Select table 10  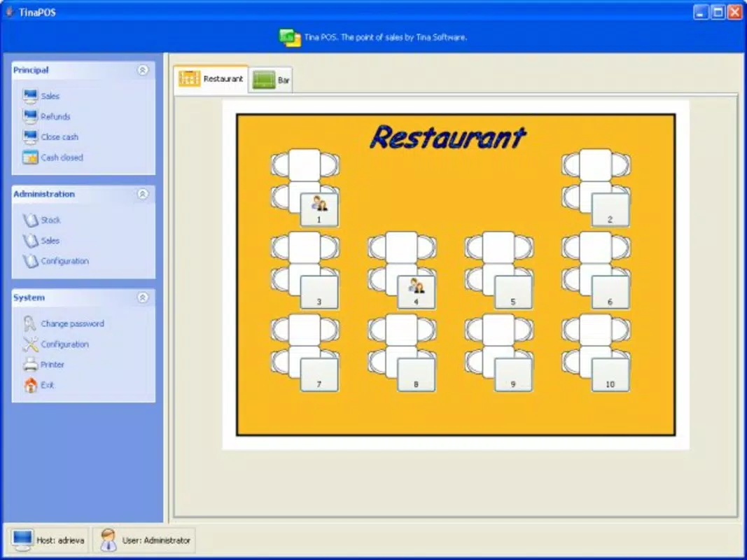610,374
